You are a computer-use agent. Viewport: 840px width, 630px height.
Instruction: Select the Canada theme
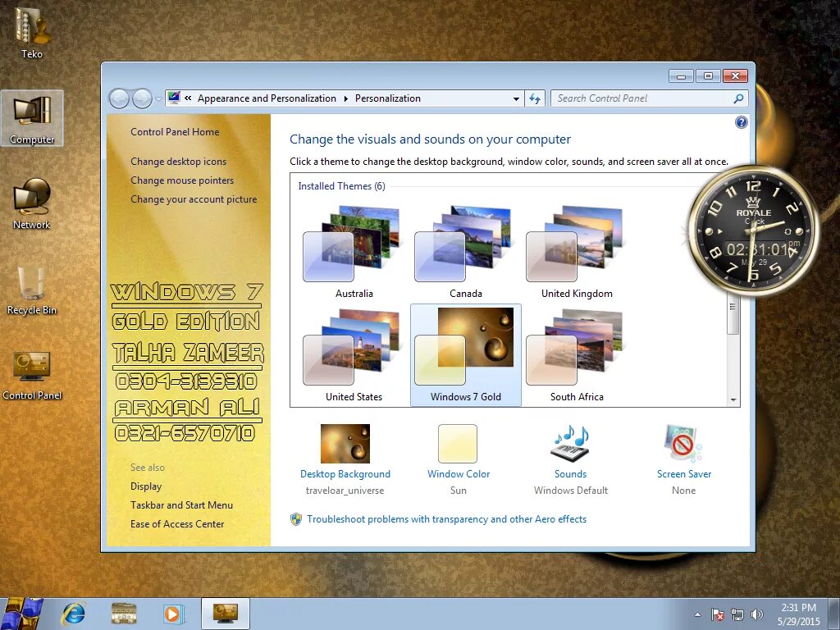click(x=466, y=252)
